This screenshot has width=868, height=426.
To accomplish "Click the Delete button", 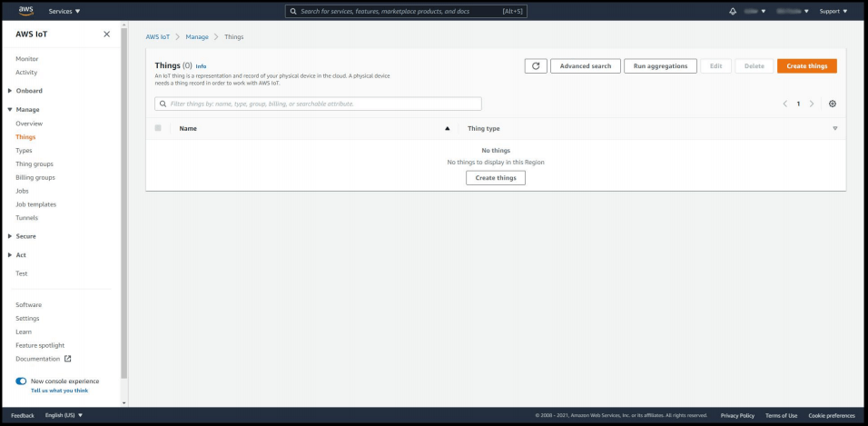I will click(754, 66).
